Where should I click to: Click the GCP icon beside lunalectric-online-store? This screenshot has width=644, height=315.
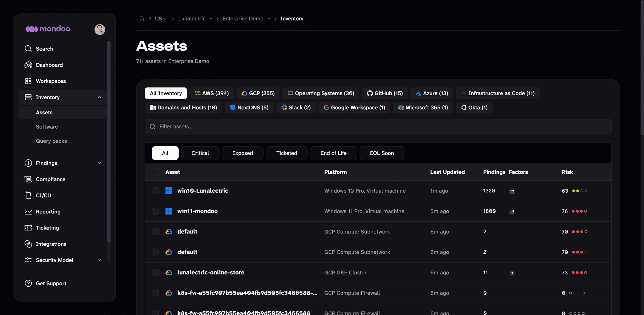pyautogui.click(x=169, y=273)
